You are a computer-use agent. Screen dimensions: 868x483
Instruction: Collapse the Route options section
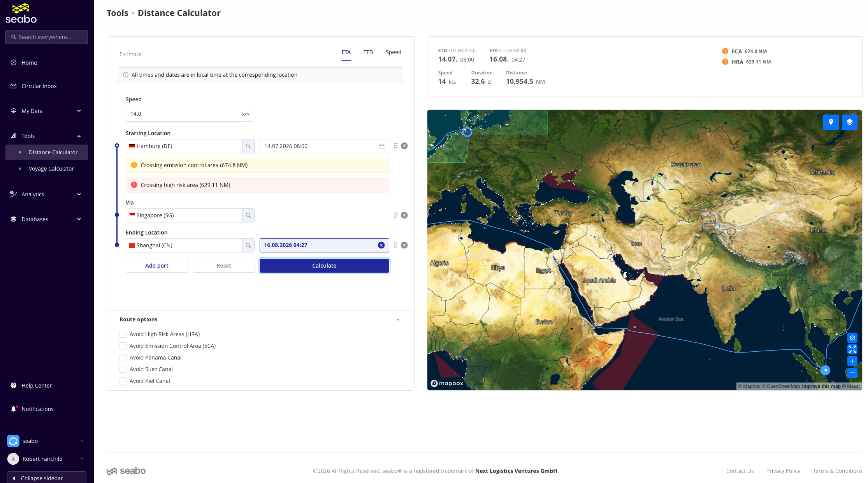point(398,320)
